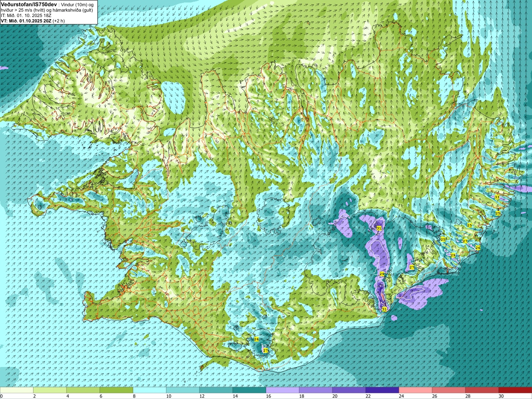
Task: Click the legend scale number 16
Action: [x=269, y=396]
